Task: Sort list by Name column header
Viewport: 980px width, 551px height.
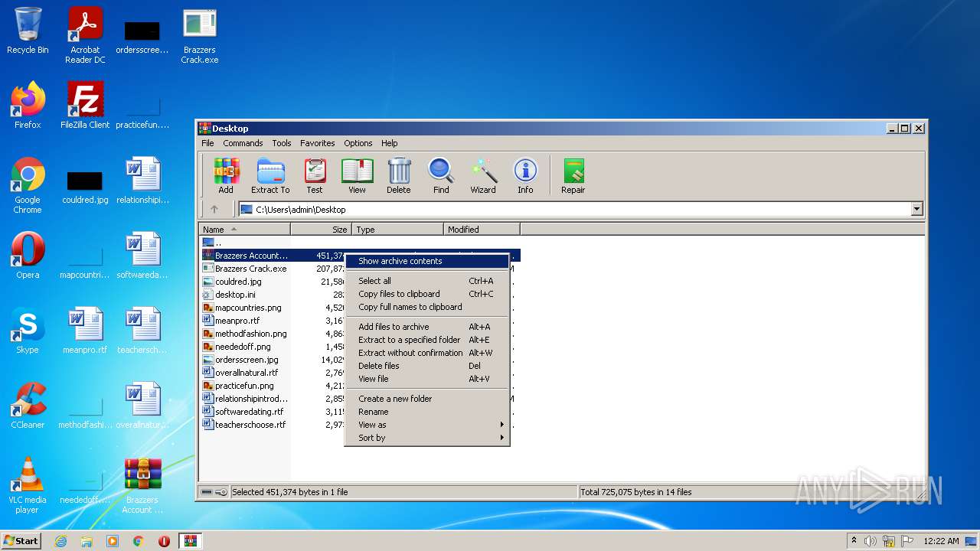Action: pyautogui.click(x=245, y=229)
